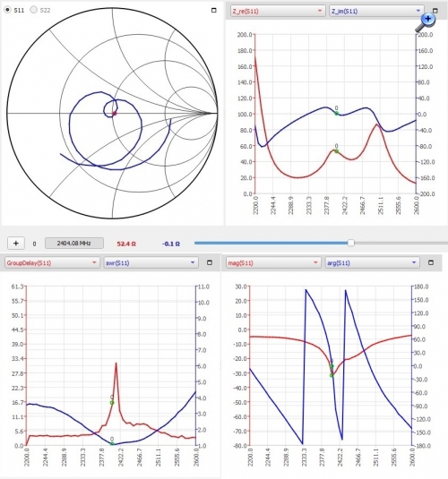Screen dimensions: 448x479
Task: Open the Z_im(S11) trace dropdown
Action: click(376, 11)
